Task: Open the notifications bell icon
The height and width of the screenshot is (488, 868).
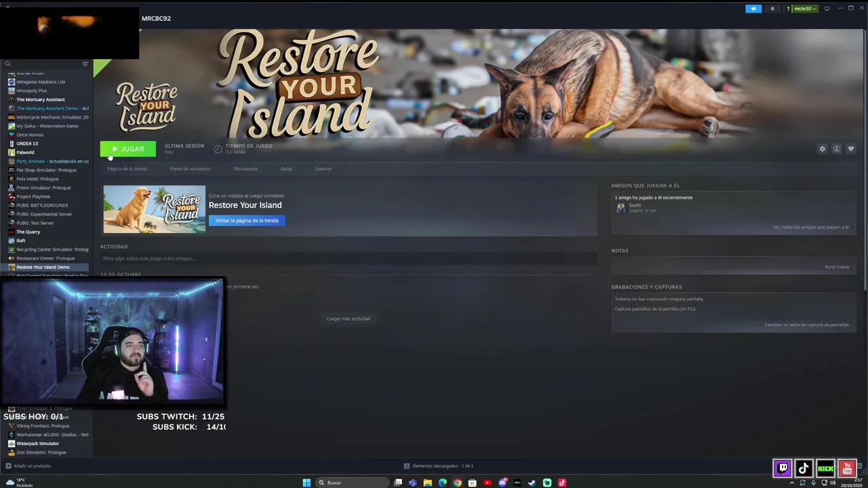Action: click(x=772, y=9)
